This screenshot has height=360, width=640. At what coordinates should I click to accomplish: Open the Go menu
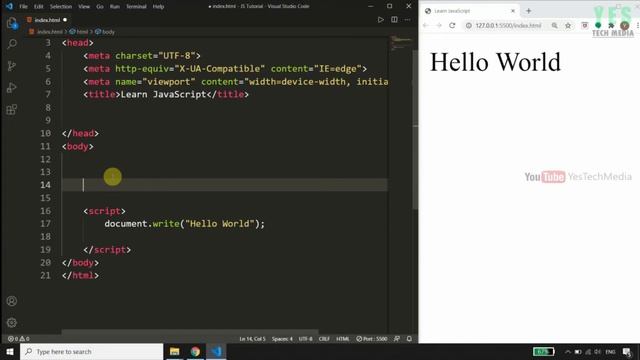pyautogui.click(x=100, y=7)
